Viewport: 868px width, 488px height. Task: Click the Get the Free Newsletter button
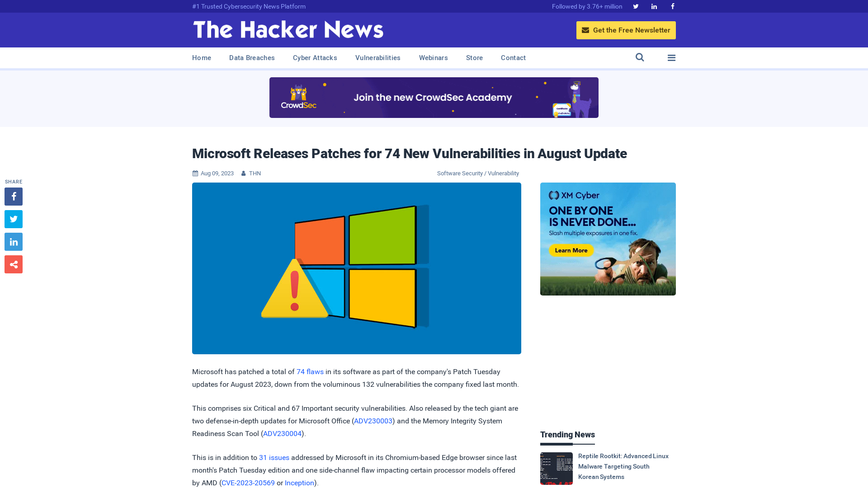tap(626, 30)
